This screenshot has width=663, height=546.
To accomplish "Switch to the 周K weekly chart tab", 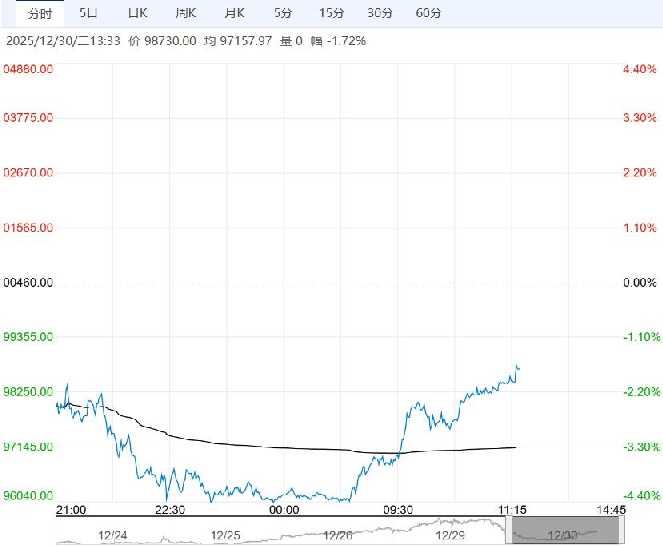I will 186,13.
